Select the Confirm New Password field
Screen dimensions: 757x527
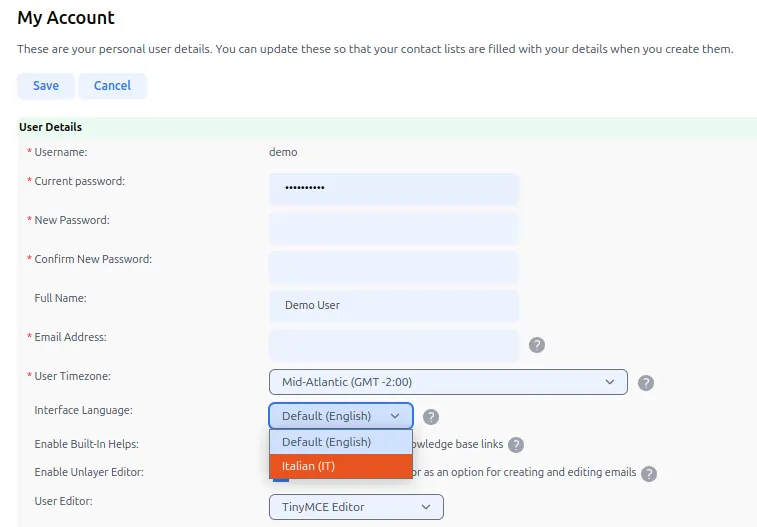pos(393,267)
